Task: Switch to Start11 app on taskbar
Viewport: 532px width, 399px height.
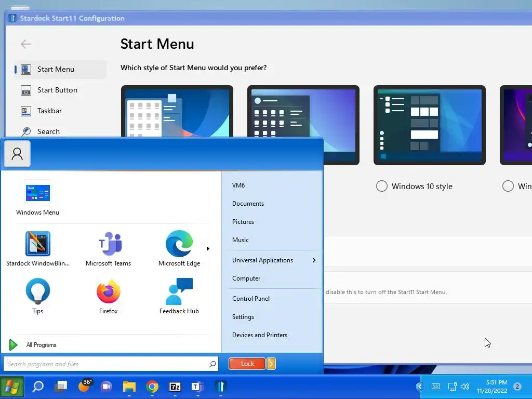Action: tap(220, 387)
